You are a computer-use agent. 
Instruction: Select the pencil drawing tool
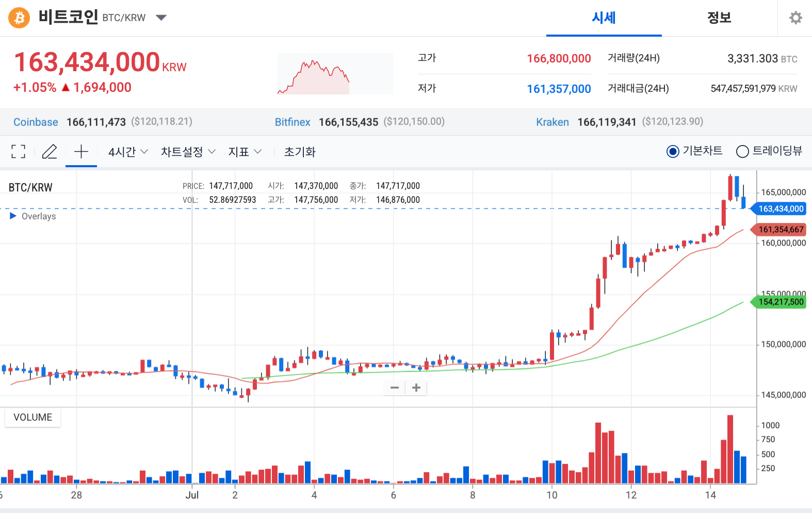click(50, 152)
